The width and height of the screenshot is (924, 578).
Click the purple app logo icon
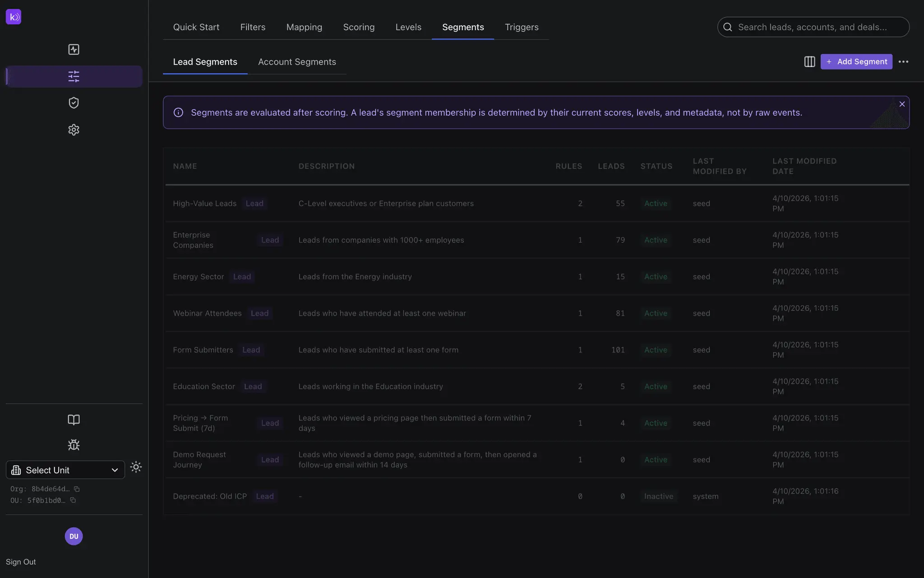point(14,17)
